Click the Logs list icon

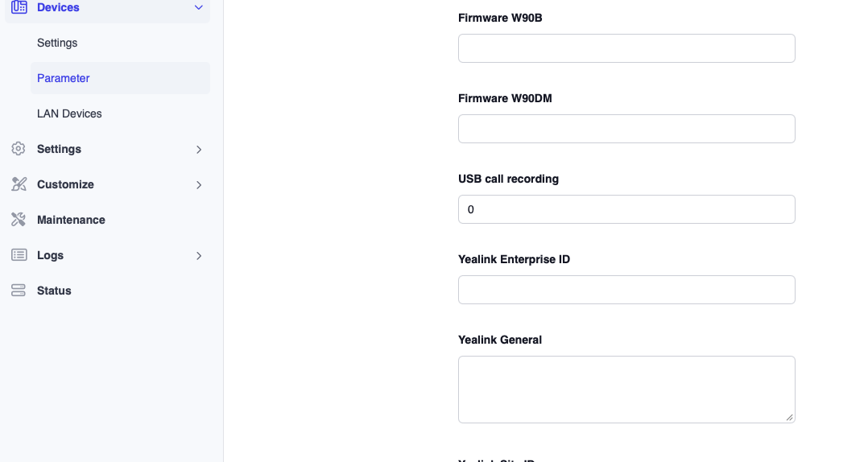tap(19, 255)
